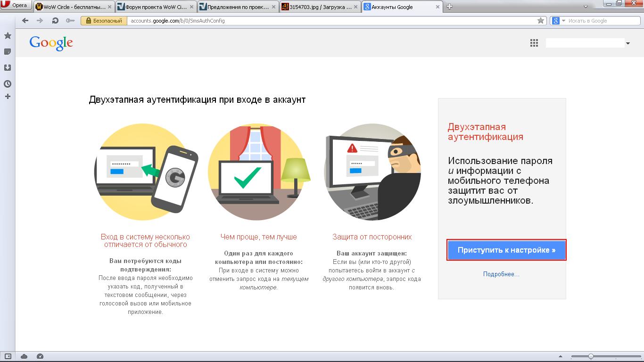Click the Вход в систему несколько отличается heading
The image size is (644, 362).
point(145,240)
